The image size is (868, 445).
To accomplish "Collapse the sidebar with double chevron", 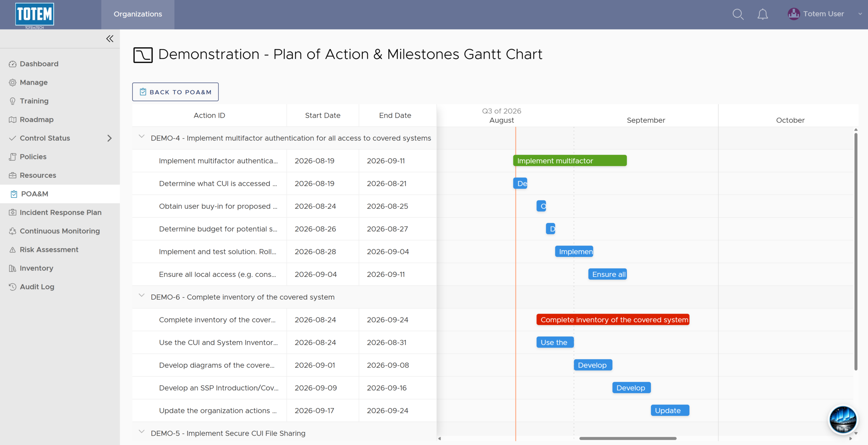I will point(110,39).
